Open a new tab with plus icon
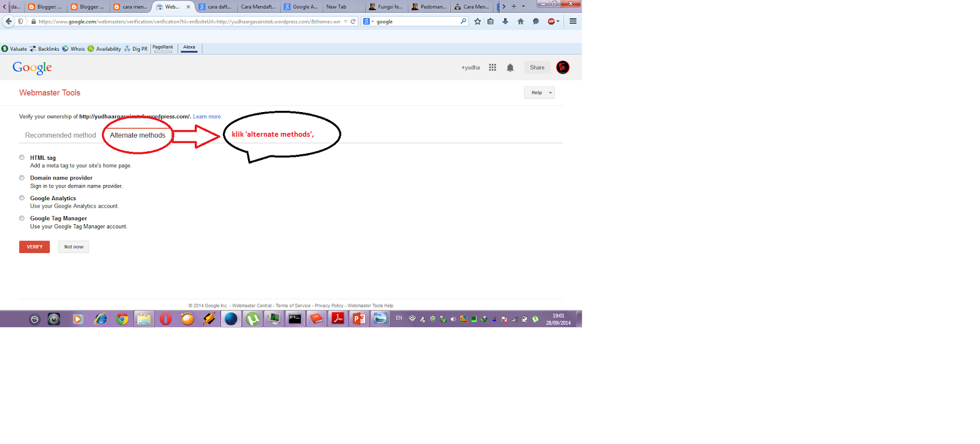The height and width of the screenshot is (444, 980). click(514, 6)
